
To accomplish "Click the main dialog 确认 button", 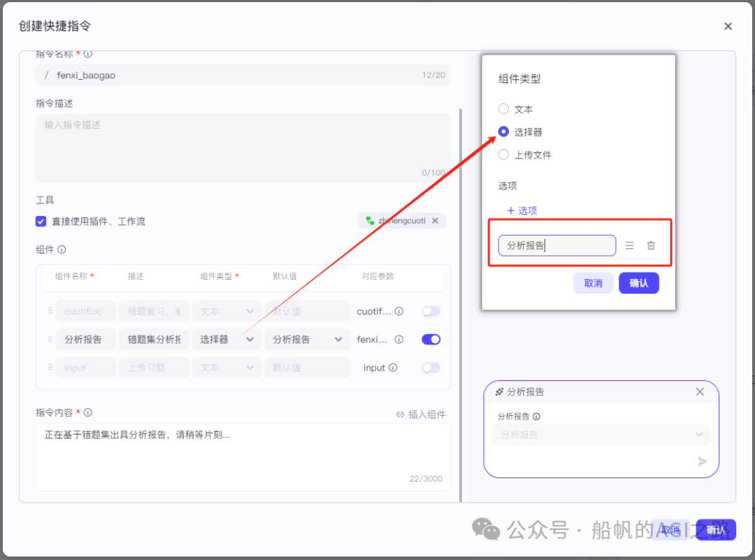I will (x=716, y=530).
